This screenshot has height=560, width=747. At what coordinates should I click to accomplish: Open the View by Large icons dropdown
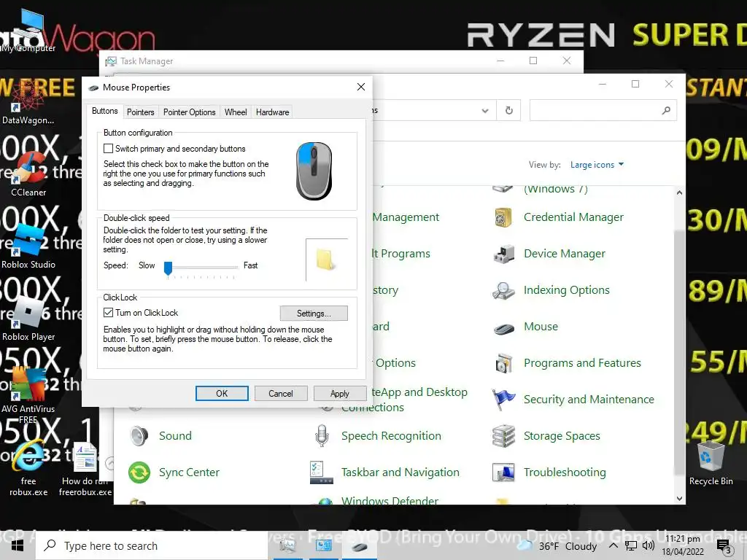(597, 165)
